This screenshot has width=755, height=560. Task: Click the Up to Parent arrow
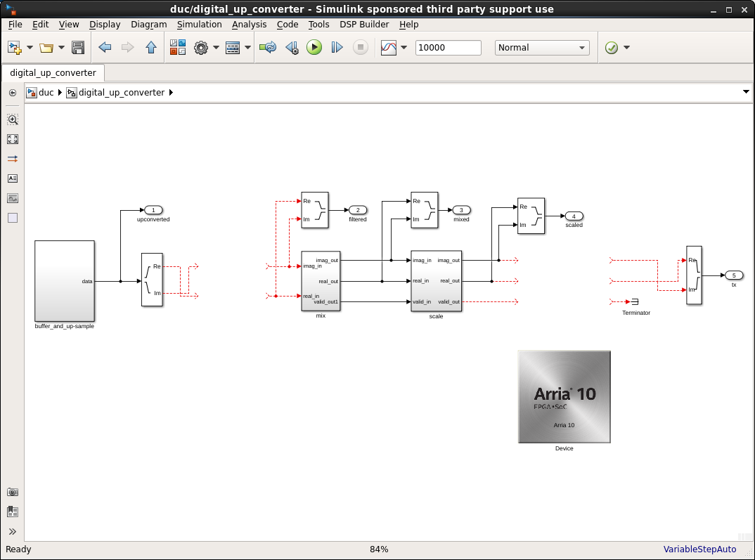[x=151, y=48]
